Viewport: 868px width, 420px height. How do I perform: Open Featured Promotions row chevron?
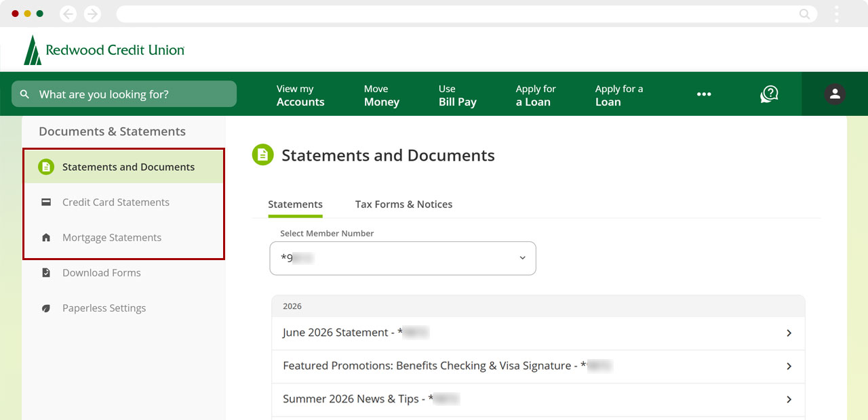click(789, 366)
